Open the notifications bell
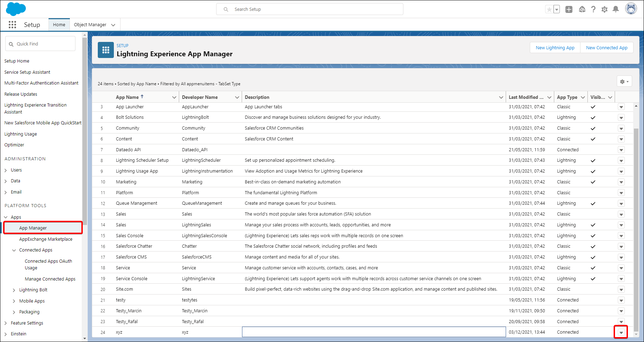This screenshot has width=644, height=342. coord(616,9)
